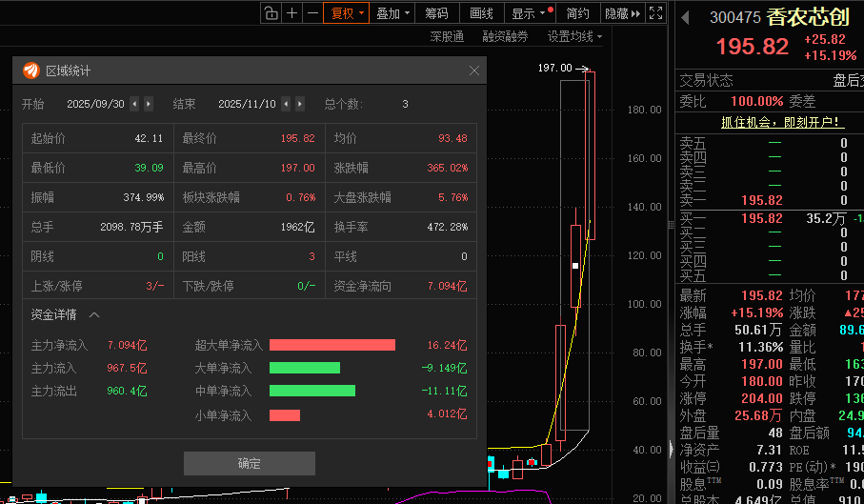864x504 pixels.
Task: Click the lock icon in the chart toolbar
Action: 271,13
